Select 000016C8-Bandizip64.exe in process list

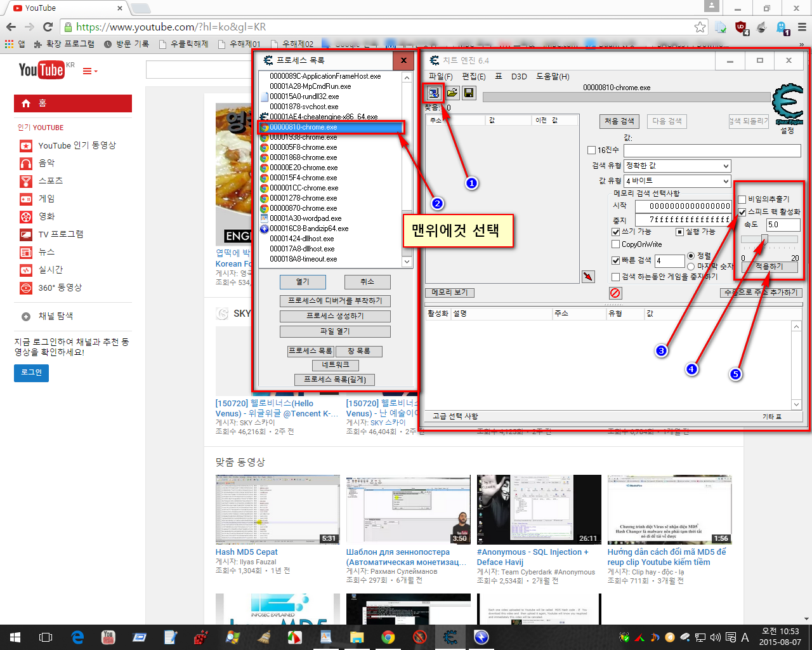331,229
